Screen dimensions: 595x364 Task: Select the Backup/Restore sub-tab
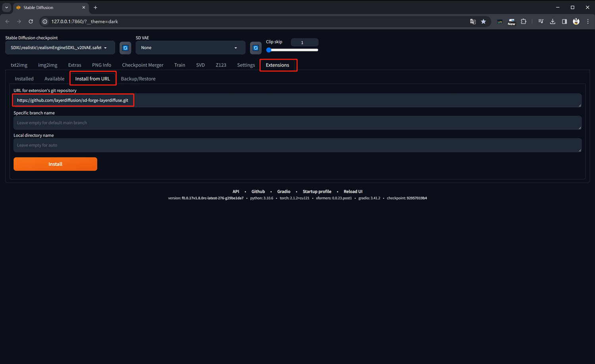tap(138, 79)
